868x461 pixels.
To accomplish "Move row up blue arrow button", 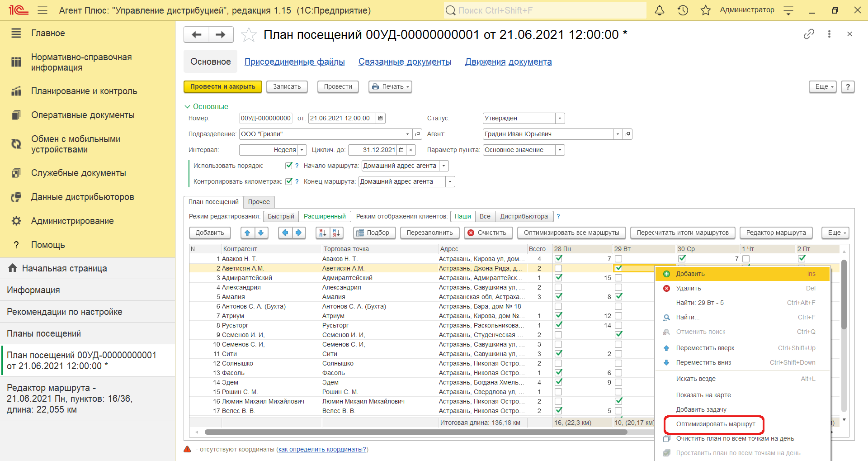I will [247, 233].
